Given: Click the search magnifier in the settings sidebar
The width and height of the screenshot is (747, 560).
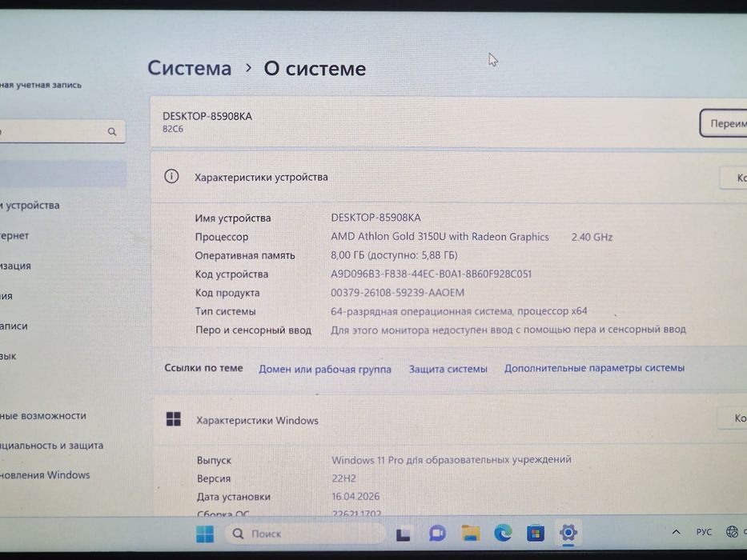Looking at the screenshot, I should pyautogui.click(x=112, y=131).
